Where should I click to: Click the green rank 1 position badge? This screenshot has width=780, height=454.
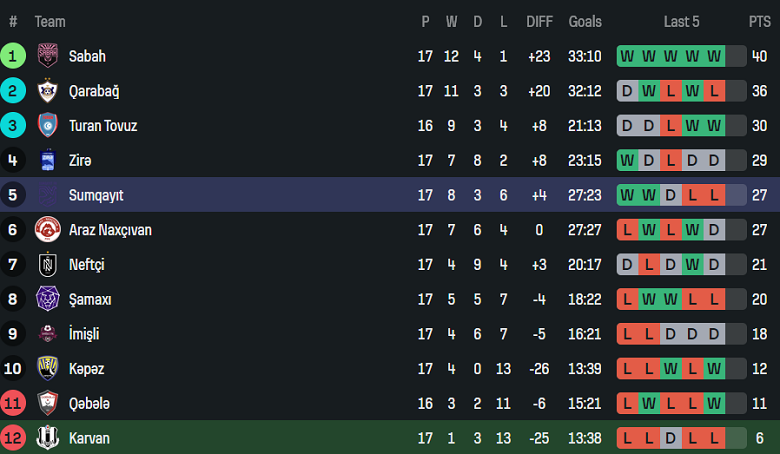coord(13,56)
